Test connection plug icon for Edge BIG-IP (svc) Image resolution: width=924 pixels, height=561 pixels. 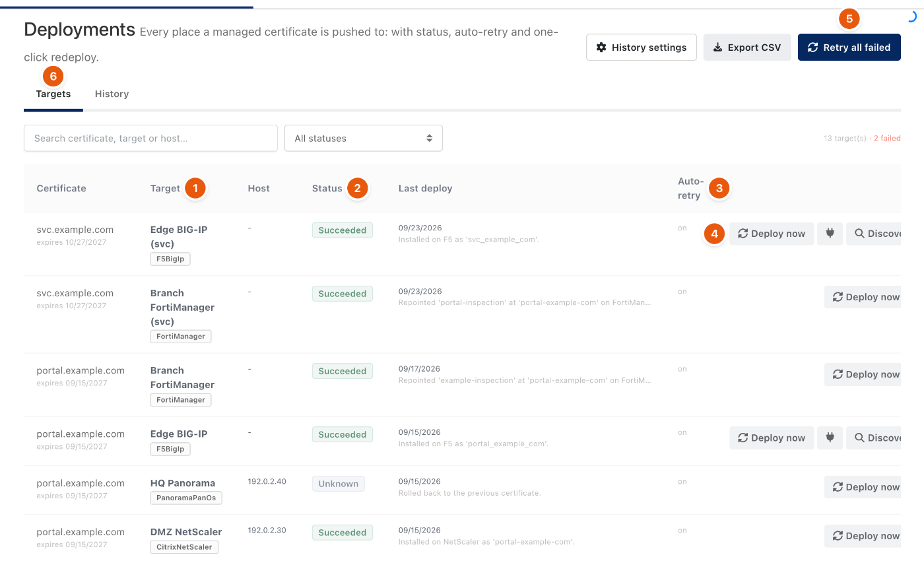point(830,234)
